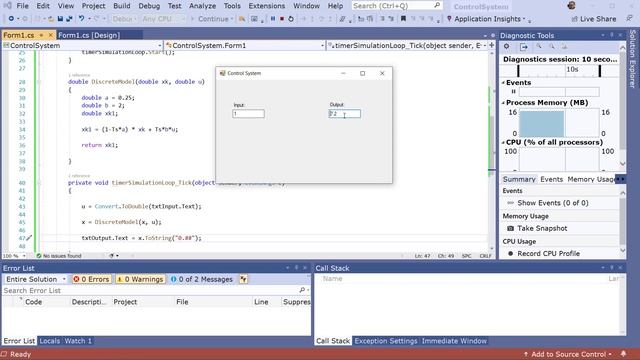640x360 pixels.
Task: Open the Immediate Window tab
Action: coord(454,341)
